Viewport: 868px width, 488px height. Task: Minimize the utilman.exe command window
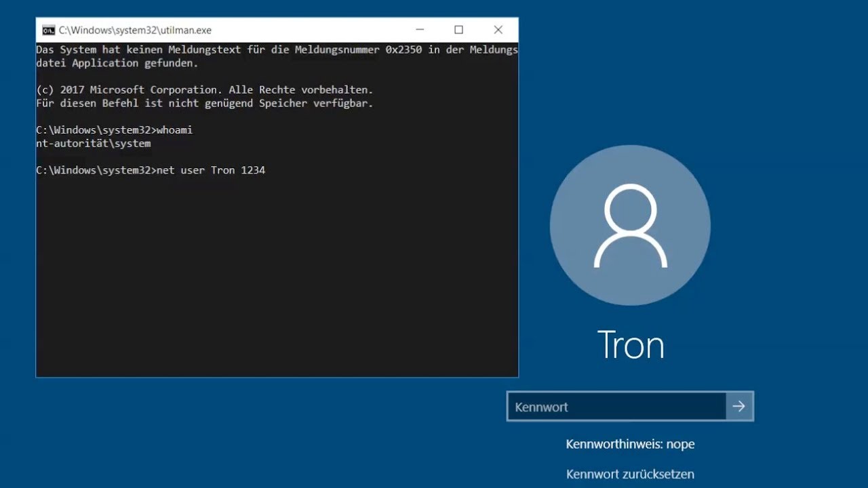[x=420, y=30]
